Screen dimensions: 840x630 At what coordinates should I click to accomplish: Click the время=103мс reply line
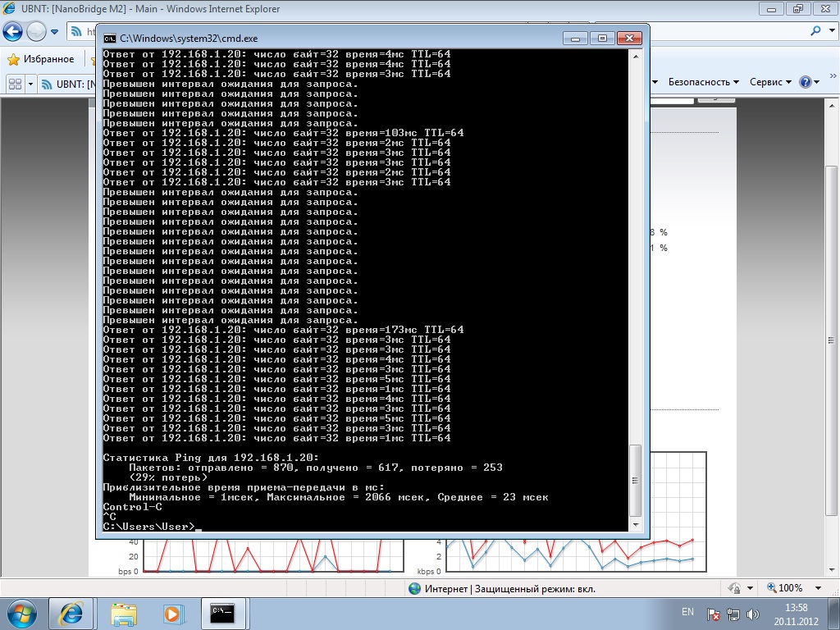point(283,133)
